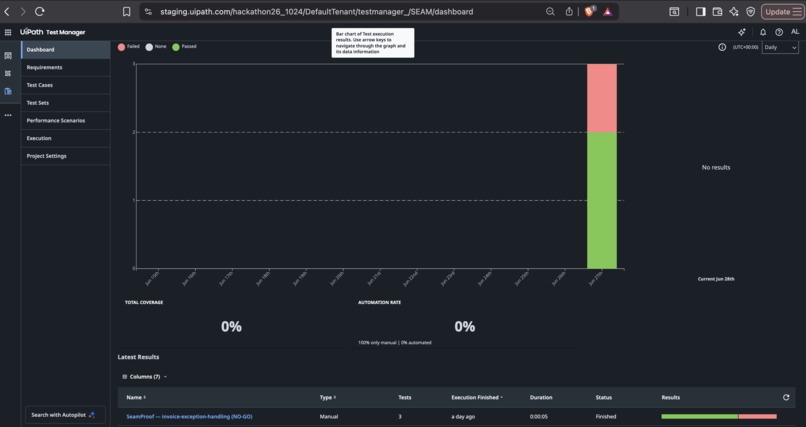The width and height of the screenshot is (806, 427).
Task: Expand the Columns (7) selector
Action: [x=144, y=377]
